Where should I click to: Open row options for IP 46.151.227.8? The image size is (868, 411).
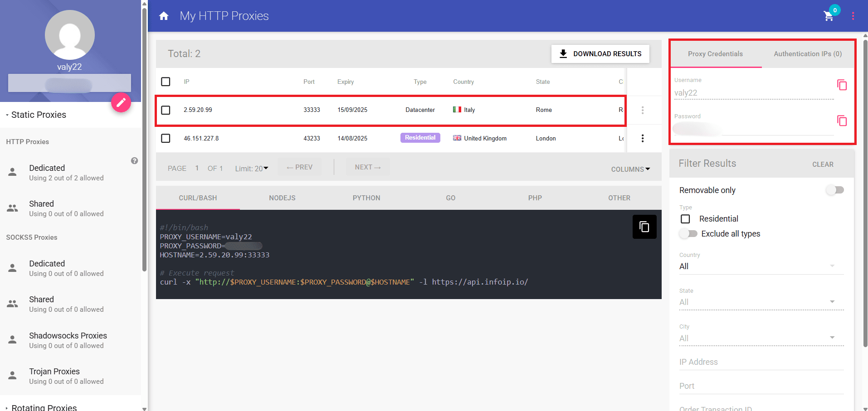coord(643,138)
